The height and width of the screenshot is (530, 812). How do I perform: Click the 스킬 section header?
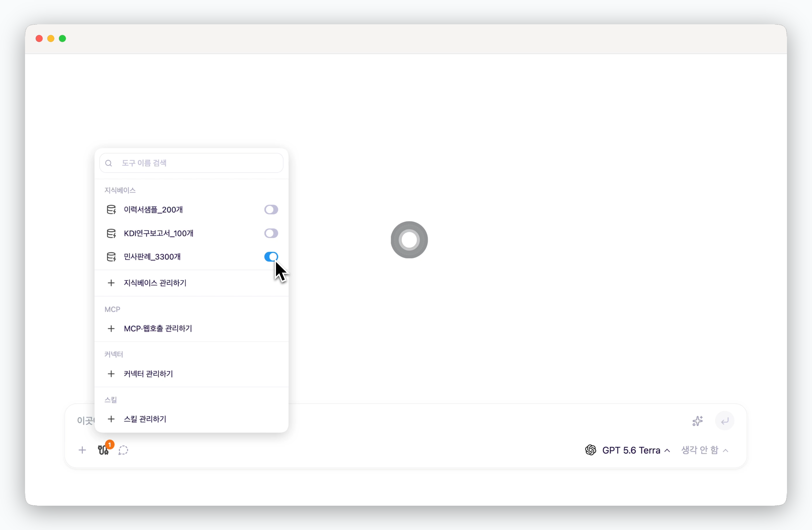(x=111, y=400)
